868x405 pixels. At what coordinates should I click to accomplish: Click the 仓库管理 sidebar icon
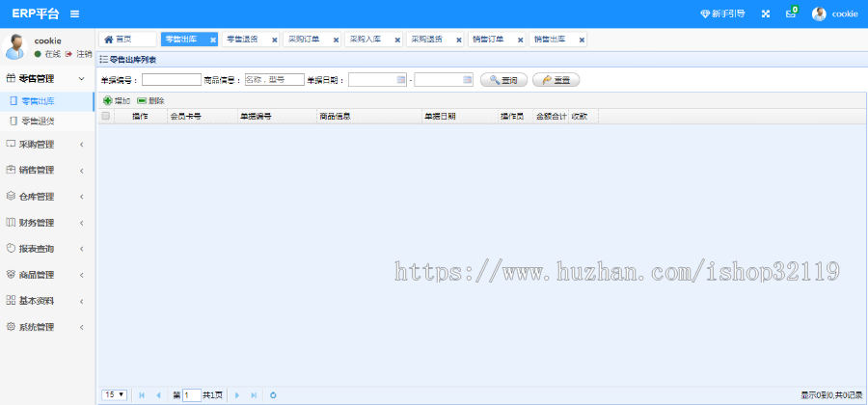[x=11, y=196]
